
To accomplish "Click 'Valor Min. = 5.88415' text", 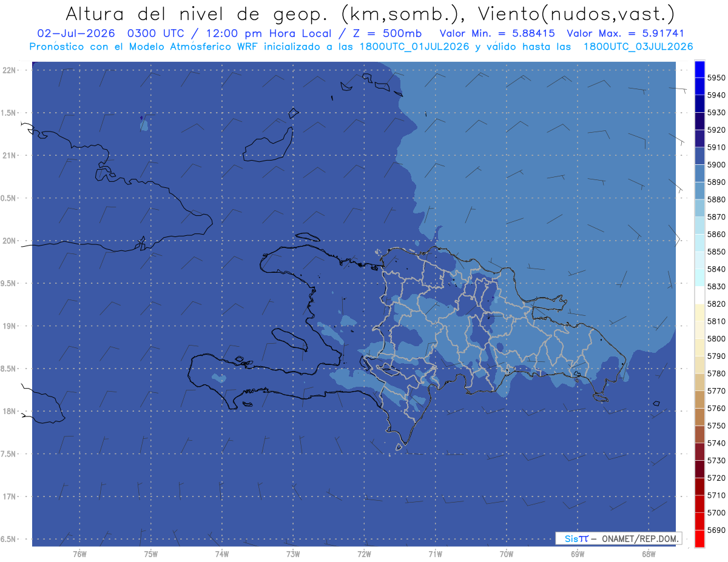I will pos(497,33).
